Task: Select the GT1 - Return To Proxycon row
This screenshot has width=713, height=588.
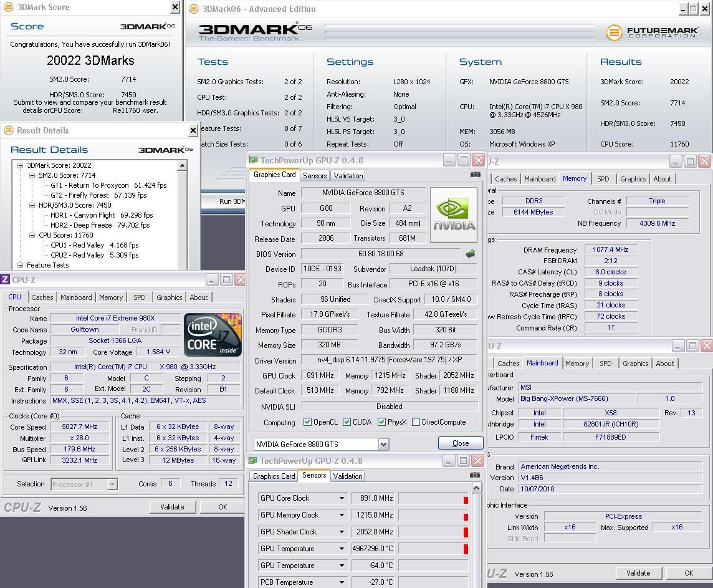Action: [108, 186]
